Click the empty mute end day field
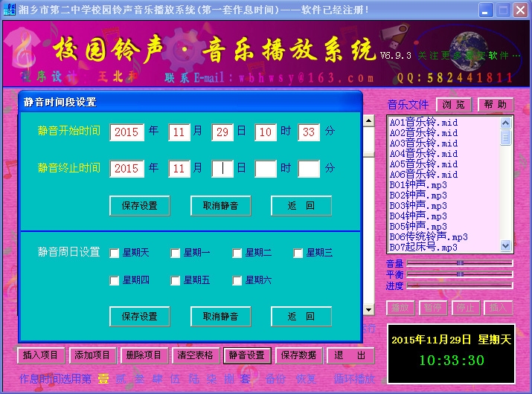The width and height of the screenshot is (532, 394). click(x=222, y=169)
